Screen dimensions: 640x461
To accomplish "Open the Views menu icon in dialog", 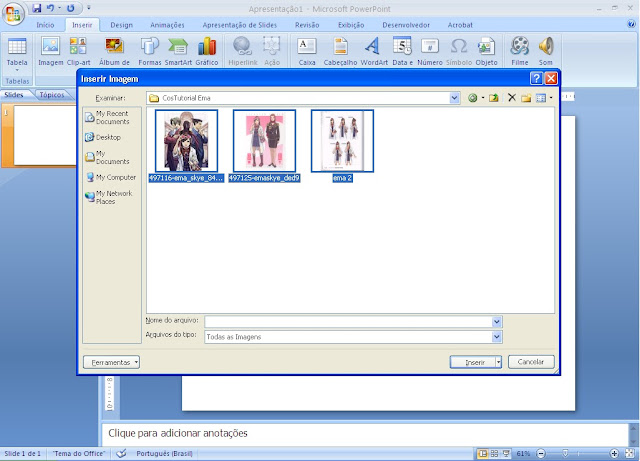I will [541, 98].
